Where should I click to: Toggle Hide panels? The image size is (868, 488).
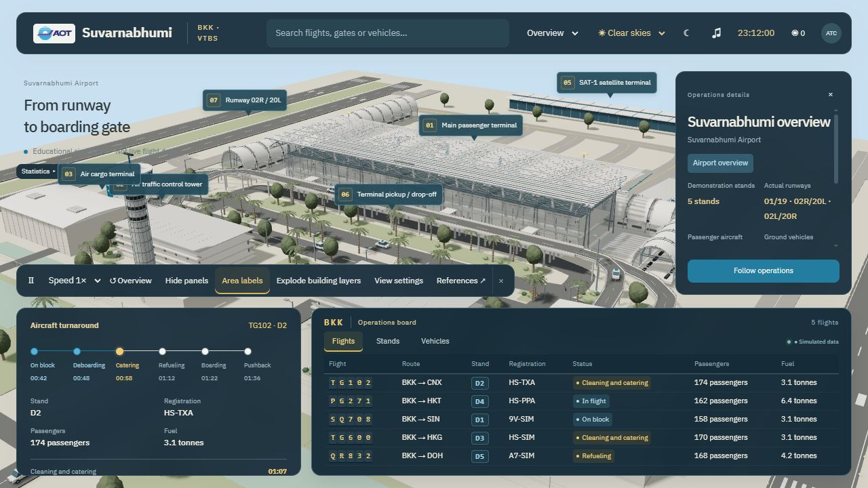[x=186, y=281]
